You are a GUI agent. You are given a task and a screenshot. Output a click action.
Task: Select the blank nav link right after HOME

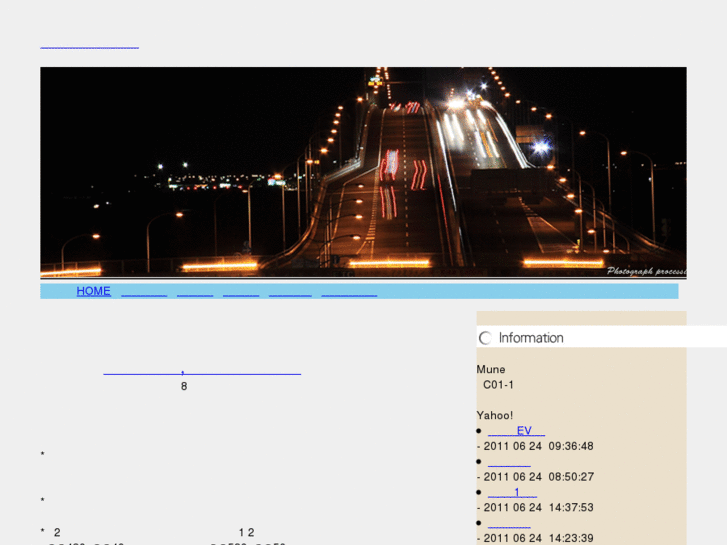coord(144,291)
